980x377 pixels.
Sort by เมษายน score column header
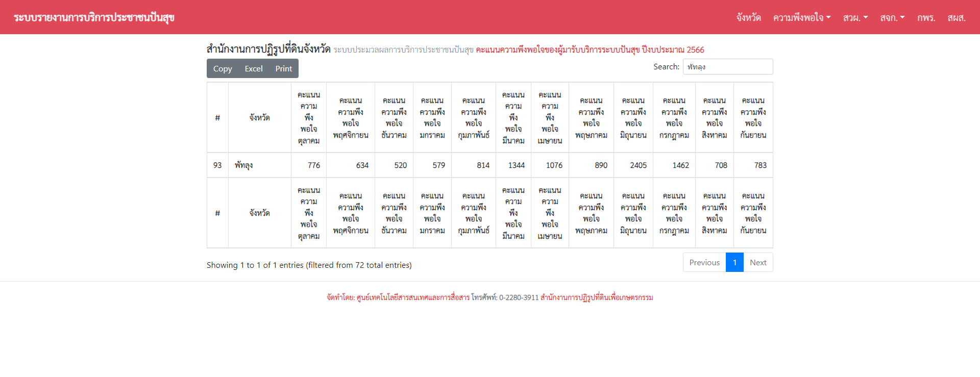click(x=550, y=117)
